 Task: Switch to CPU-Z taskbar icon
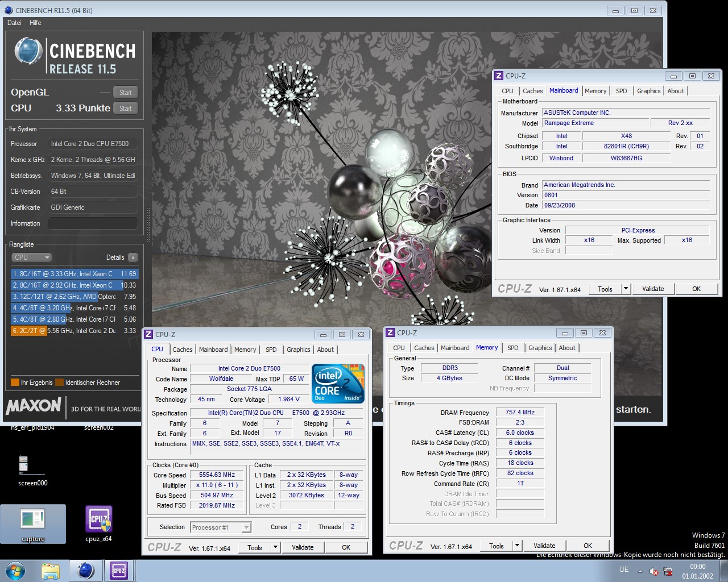(119, 571)
